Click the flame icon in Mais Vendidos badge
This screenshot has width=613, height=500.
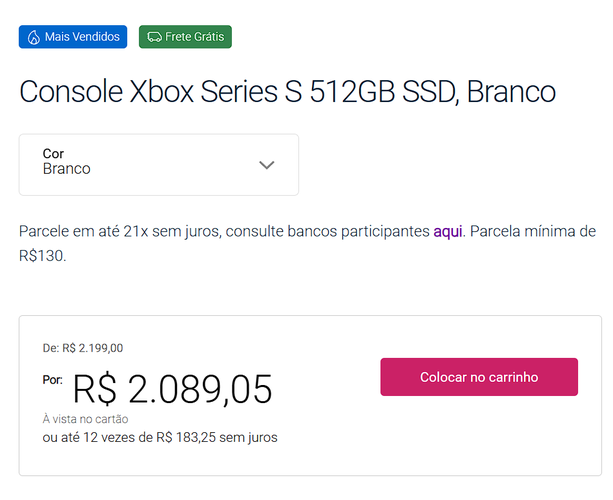(x=33, y=38)
